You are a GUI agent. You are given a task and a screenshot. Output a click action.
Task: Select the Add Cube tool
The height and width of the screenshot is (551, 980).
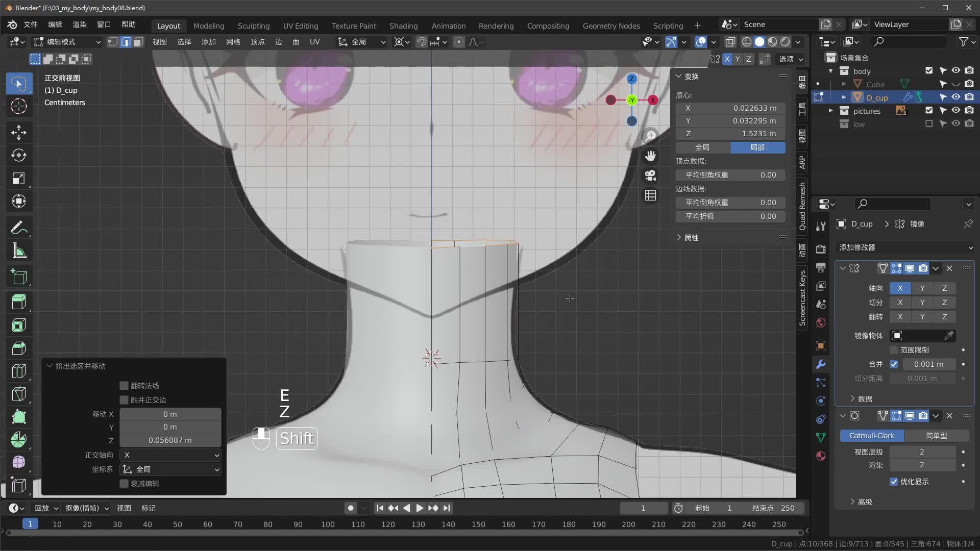[19, 277]
